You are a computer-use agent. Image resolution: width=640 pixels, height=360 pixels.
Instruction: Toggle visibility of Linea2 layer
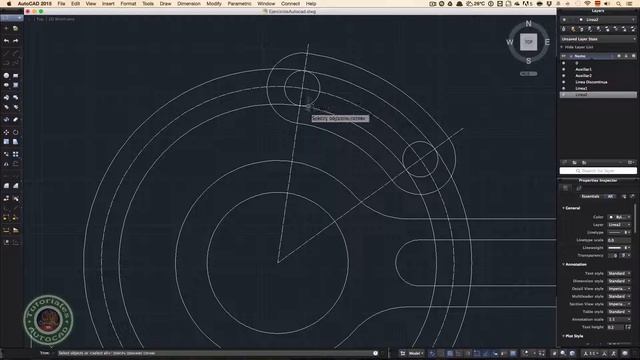[x=564, y=95]
